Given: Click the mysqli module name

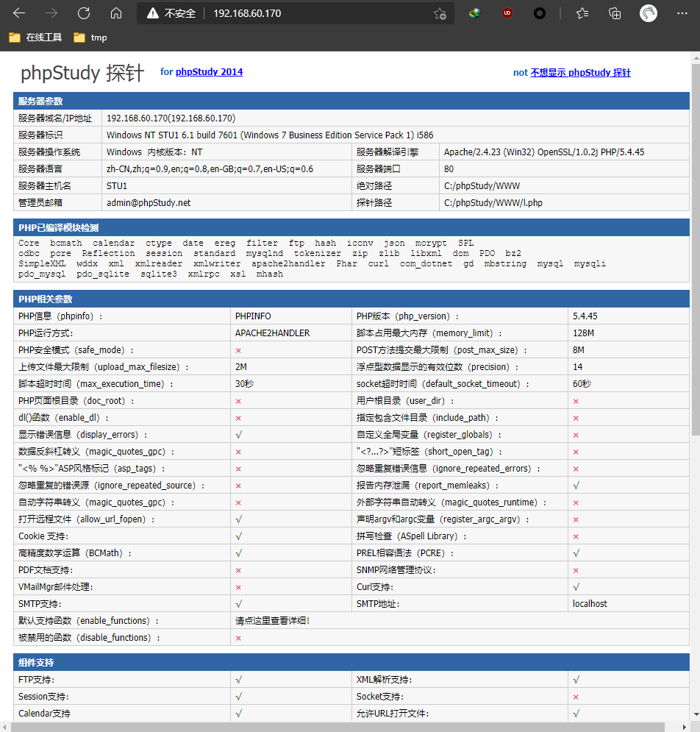Looking at the screenshot, I should point(590,264).
